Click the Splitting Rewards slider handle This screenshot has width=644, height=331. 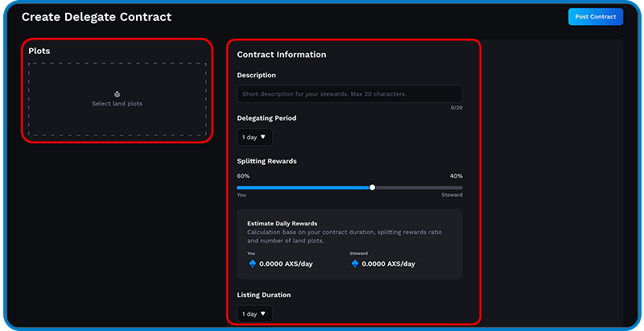(x=372, y=188)
